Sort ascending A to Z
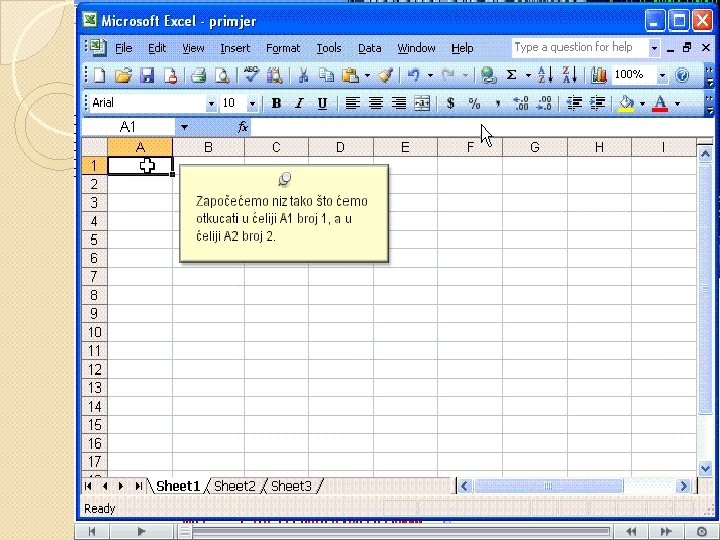Viewport: 720px width, 540px height. coord(545,75)
